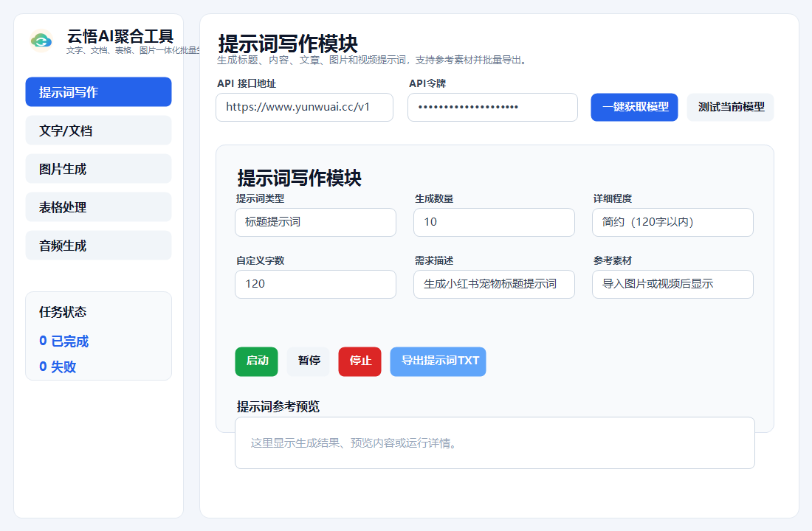Click the 参考素材 field

pyautogui.click(x=672, y=284)
